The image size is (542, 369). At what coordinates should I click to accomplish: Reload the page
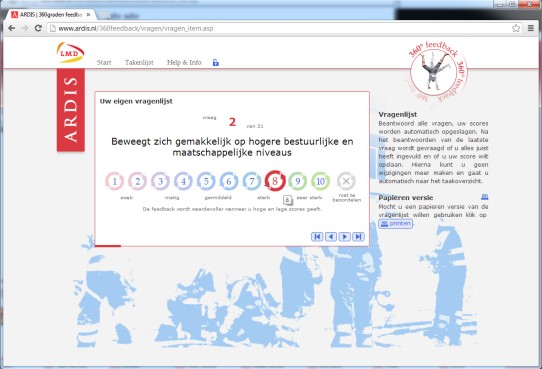click(x=38, y=28)
